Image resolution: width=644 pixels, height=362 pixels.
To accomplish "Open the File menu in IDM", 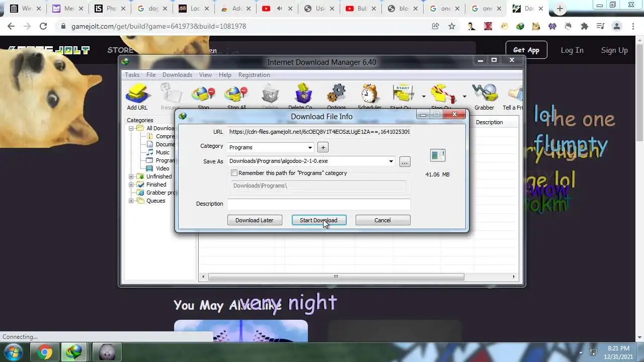I will (151, 75).
